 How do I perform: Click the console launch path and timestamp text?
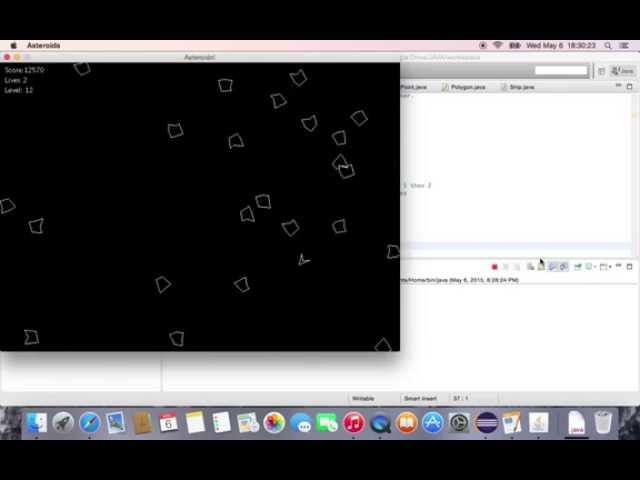460,280
